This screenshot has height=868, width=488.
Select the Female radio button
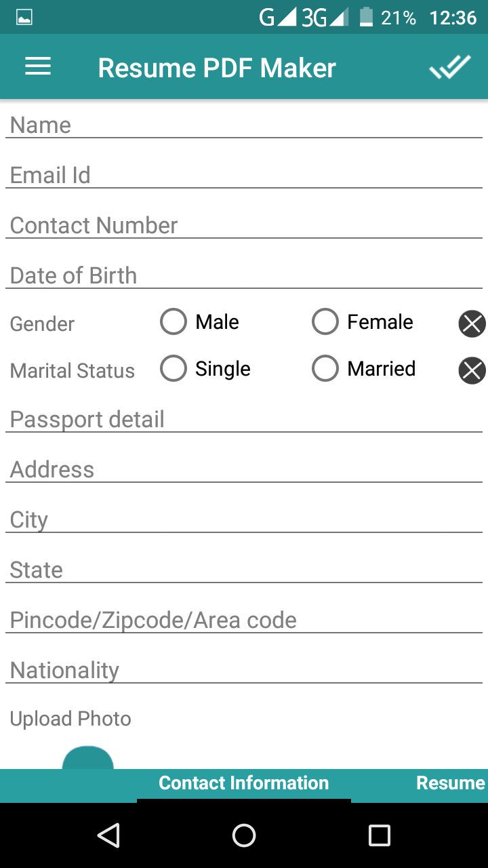(325, 322)
